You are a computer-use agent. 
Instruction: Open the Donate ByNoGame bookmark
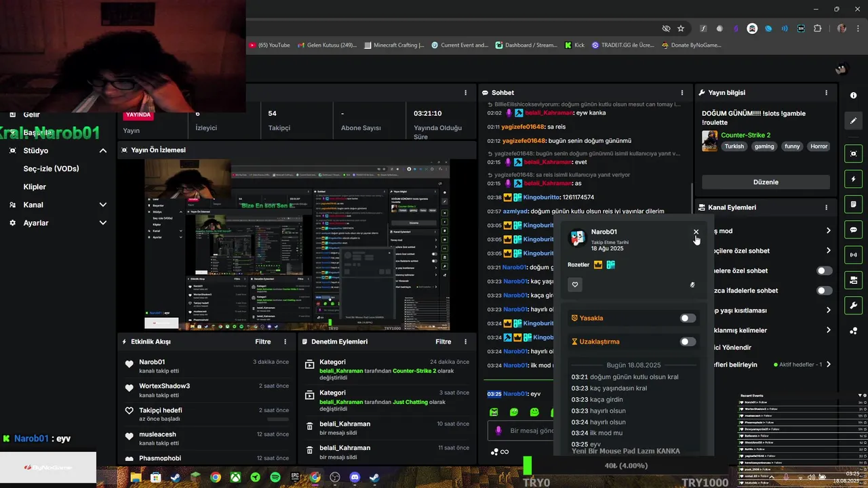click(690, 45)
